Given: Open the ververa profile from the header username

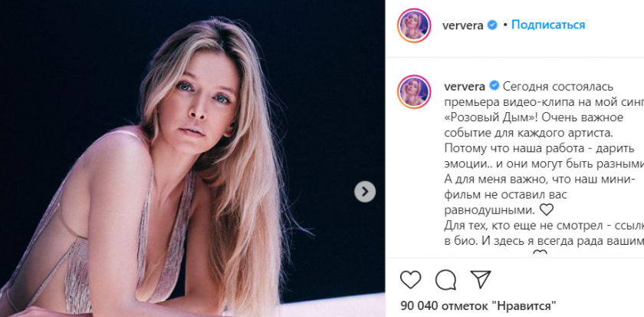Looking at the screenshot, I should (462, 25).
